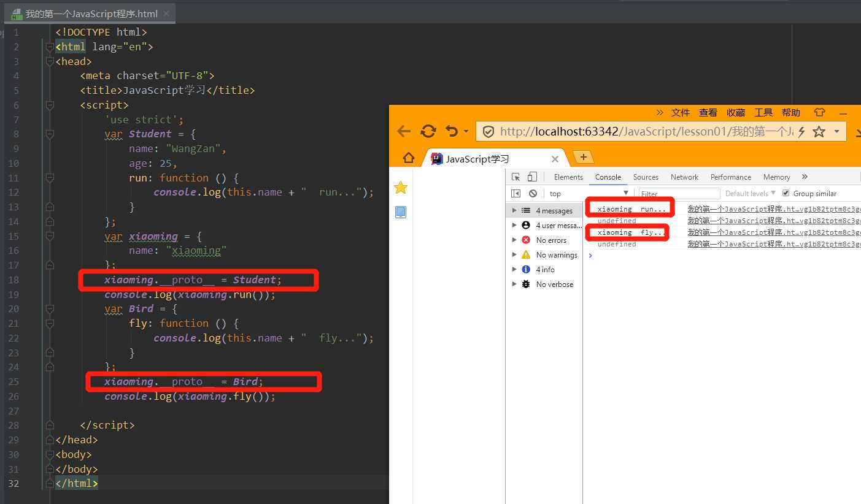Open source link for 'xiaoming fly...' log

click(x=774, y=232)
